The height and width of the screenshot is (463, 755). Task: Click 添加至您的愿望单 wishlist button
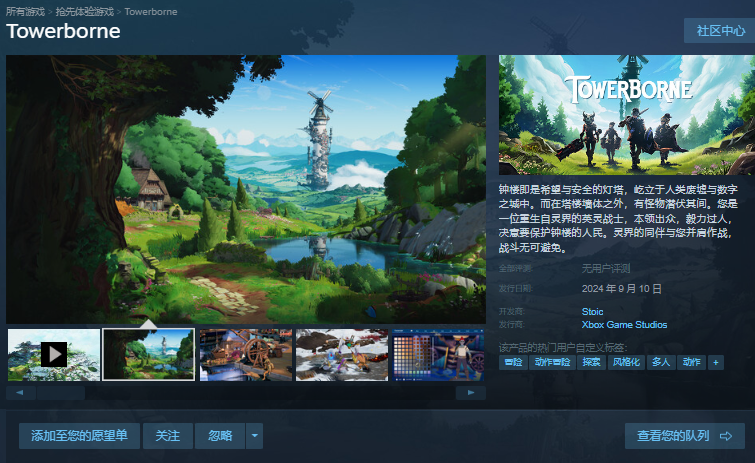pyautogui.click(x=79, y=436)
